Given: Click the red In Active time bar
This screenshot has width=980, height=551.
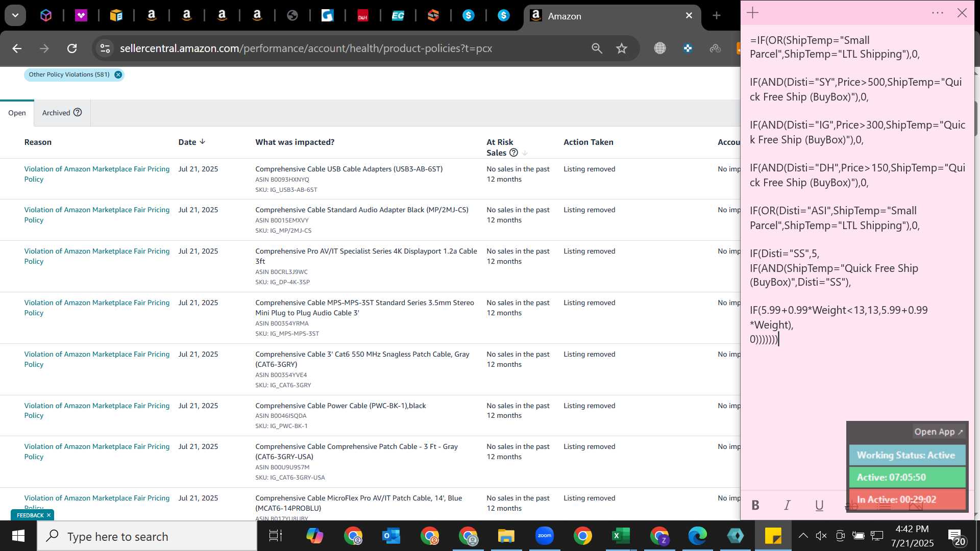Looking at the screenshot, I should click(907, 499).
